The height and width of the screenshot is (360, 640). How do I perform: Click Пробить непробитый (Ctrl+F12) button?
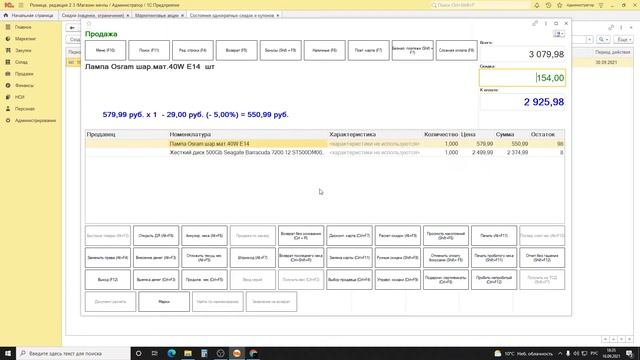[x=494, y=280]
